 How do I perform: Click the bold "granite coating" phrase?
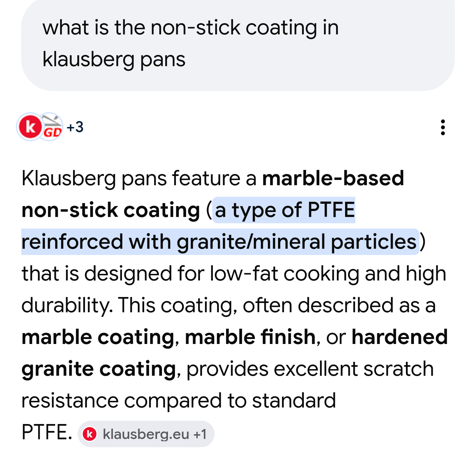tap(99, 369)
